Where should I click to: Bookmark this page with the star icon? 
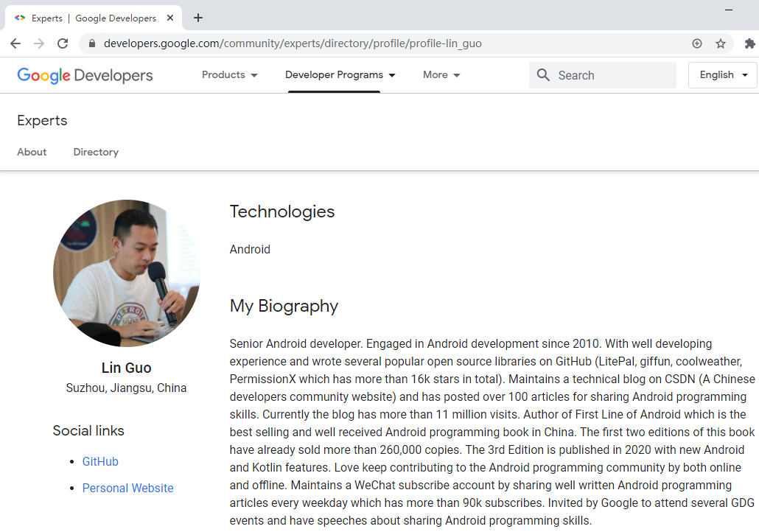click(720, 43)
